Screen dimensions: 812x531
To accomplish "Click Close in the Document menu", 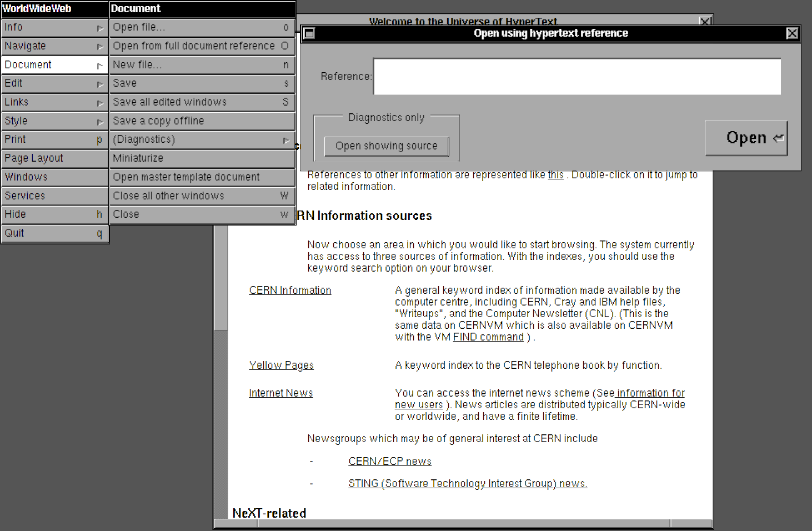I will click(x=202, y=214).
